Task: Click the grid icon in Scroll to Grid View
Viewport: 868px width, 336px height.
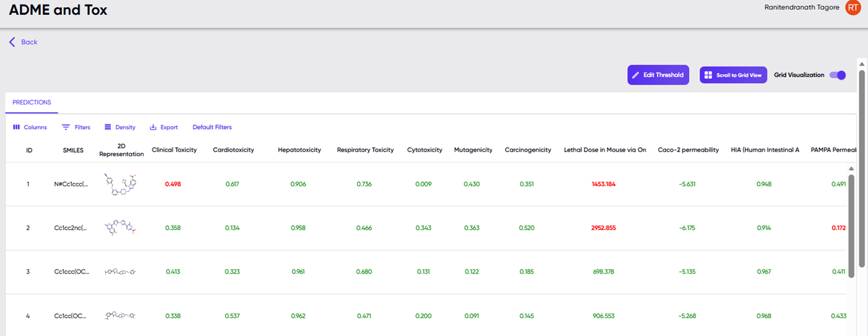Action: pyautogui.click(x=708, y=75)
